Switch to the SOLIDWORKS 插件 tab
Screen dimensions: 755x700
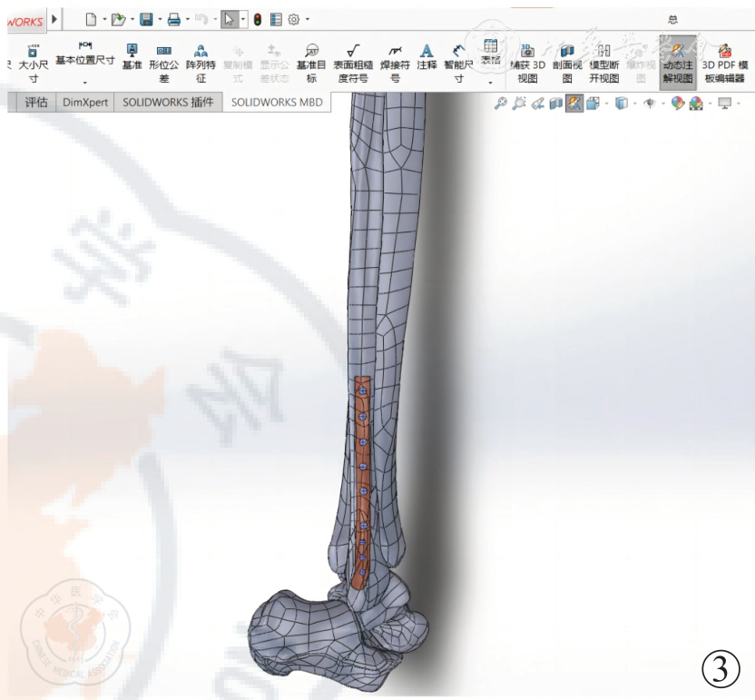click(x=168, y=103)
